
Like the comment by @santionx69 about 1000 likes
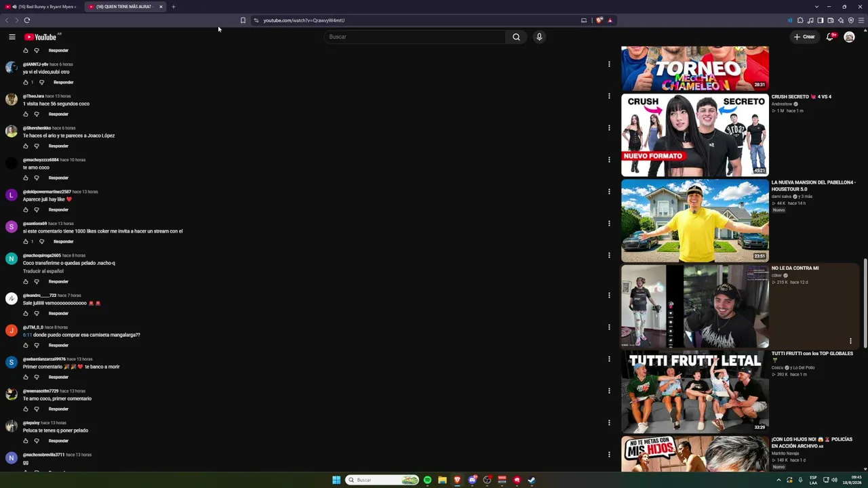[26, 241]
